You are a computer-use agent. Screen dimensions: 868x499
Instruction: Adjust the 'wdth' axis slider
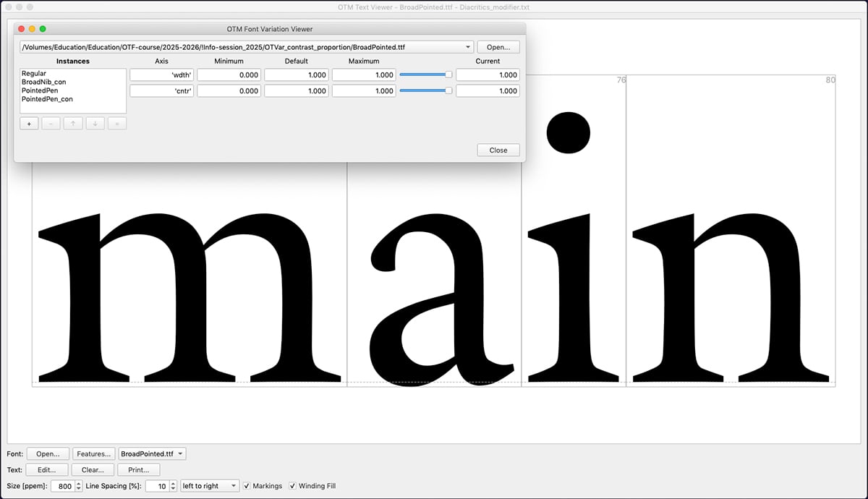click(x=426, y=74)
